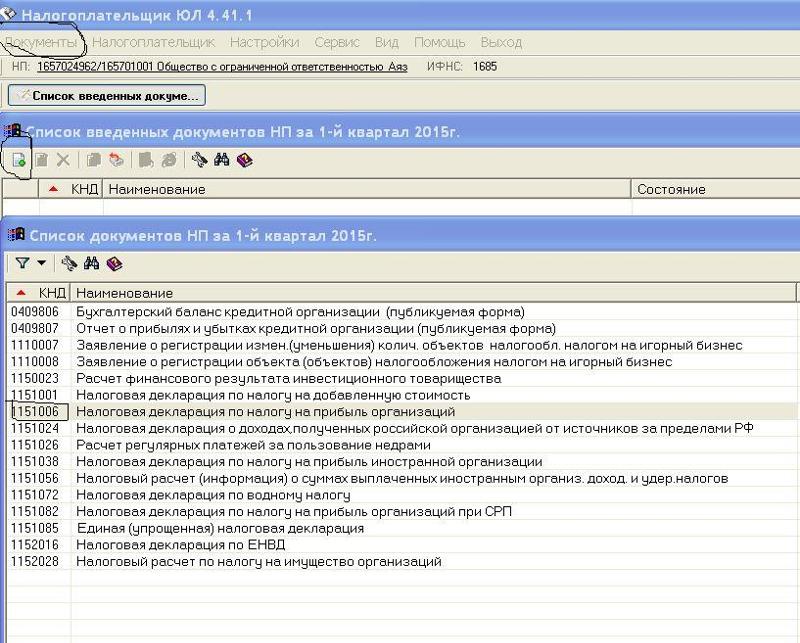Select row 1150023 Расчет финансового результата
Image resolution: width=800 pixels, height=643 pixels.
tap(403, 378)
